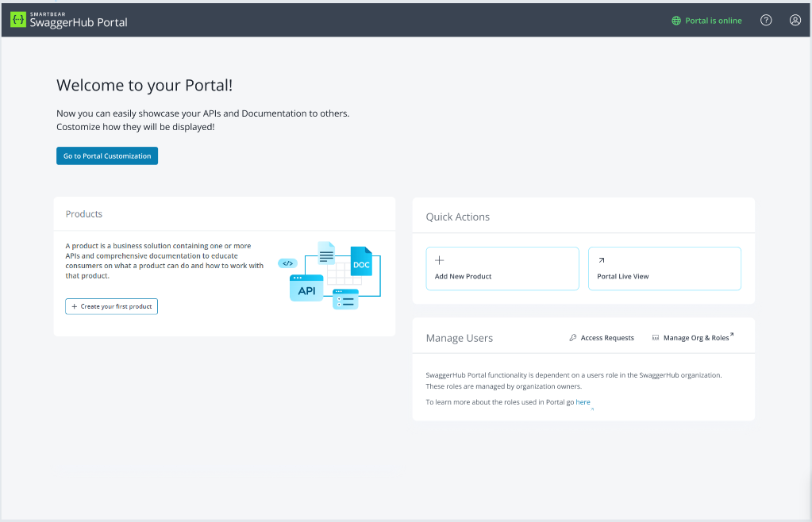Click the external link arrow on Manage Org & Roles

[731, 333]
